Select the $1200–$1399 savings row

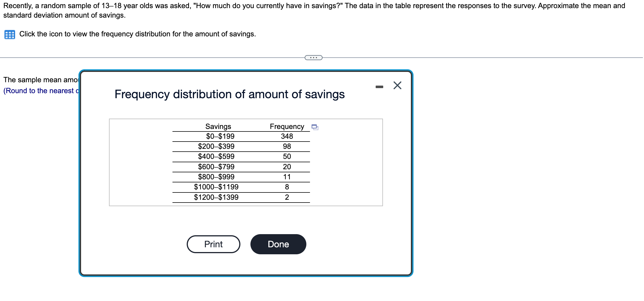[x=216, y=197]
